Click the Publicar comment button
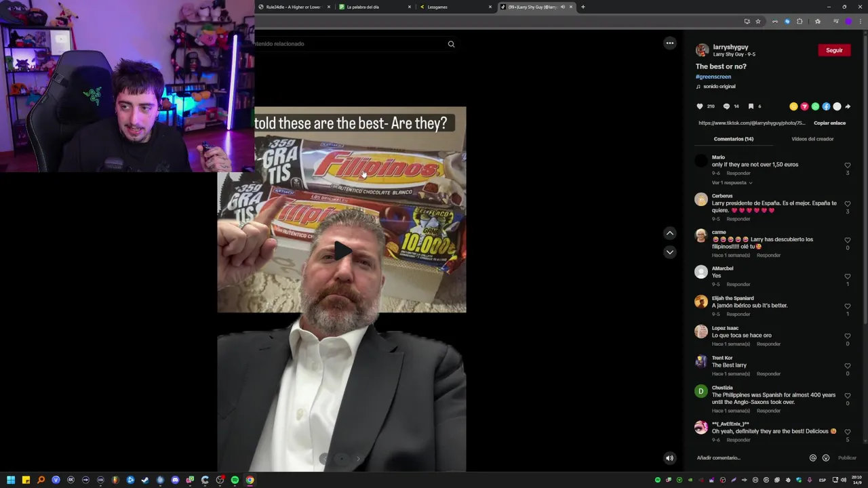 coord(847,457)
